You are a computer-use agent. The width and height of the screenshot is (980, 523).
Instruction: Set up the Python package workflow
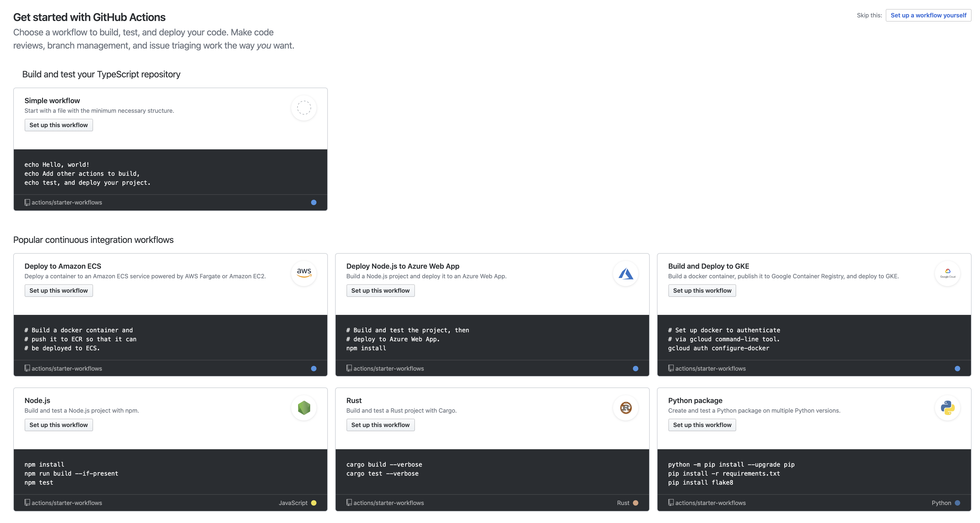702,425
